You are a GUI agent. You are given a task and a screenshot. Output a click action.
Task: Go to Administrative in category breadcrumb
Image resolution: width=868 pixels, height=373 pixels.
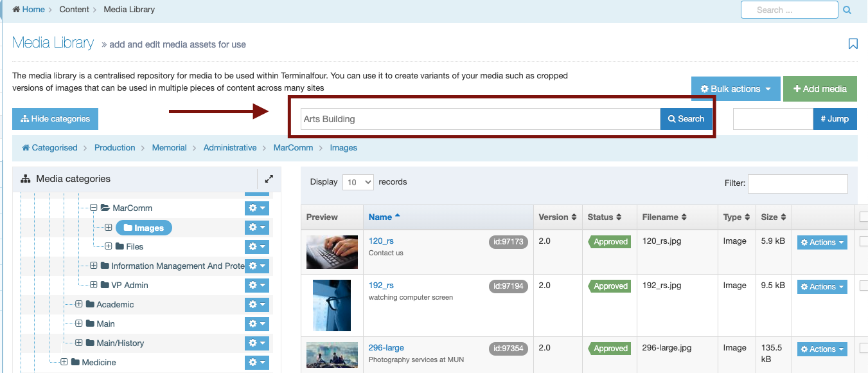click(230, 148)
